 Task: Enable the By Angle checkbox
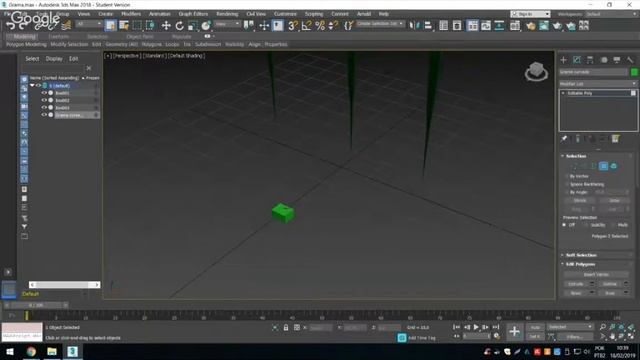point(567,192)
